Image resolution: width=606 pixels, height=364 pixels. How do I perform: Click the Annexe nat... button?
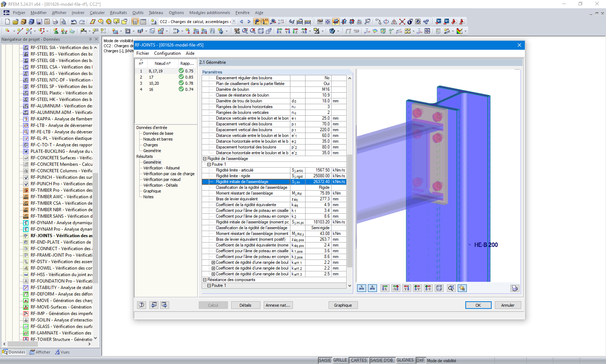278,305
